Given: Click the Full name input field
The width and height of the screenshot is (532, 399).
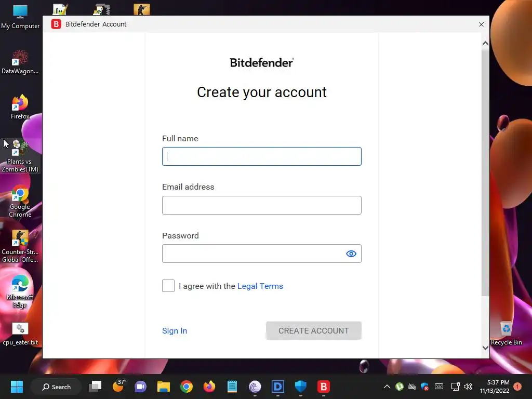Looking at the screenshot, I should (262, 156).
